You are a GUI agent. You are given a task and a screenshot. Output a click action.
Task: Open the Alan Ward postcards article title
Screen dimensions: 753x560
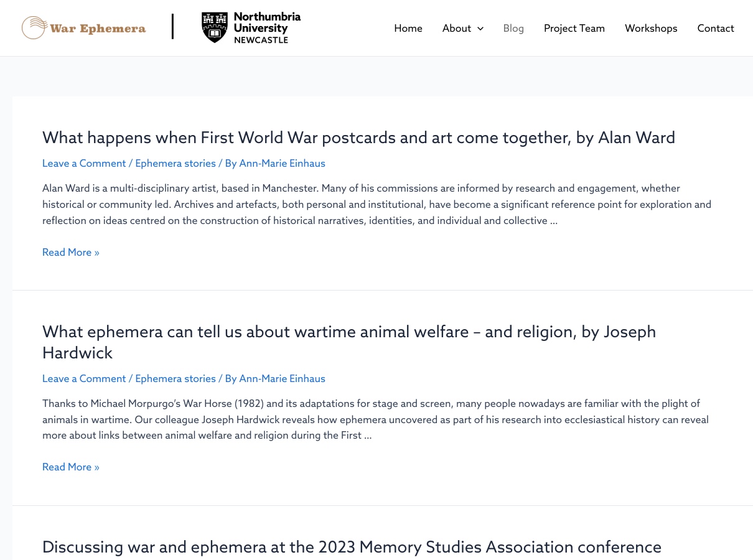(358, 138)
